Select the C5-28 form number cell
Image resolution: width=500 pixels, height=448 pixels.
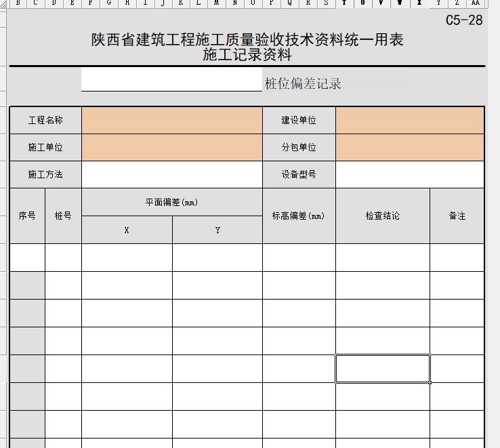pos(464,20)
